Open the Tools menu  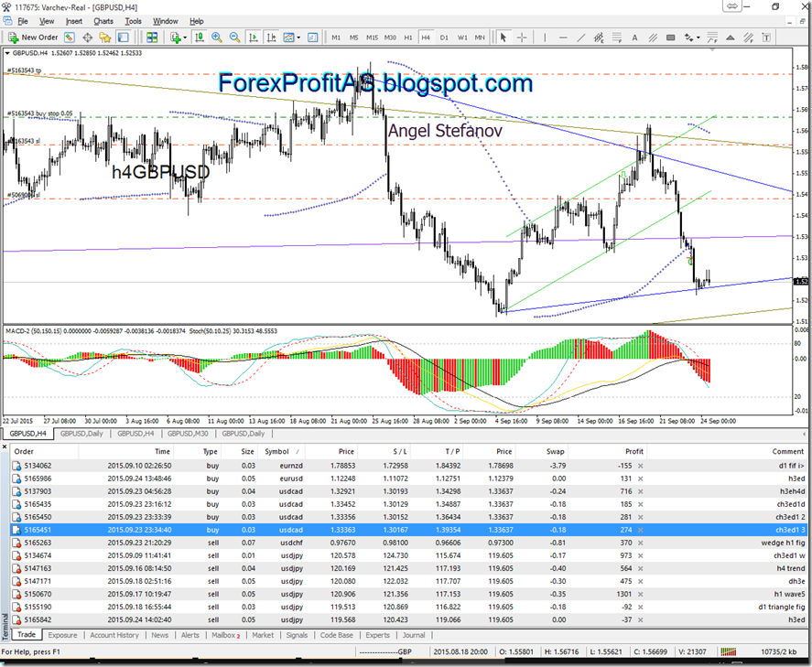click(x=133, y=21)
